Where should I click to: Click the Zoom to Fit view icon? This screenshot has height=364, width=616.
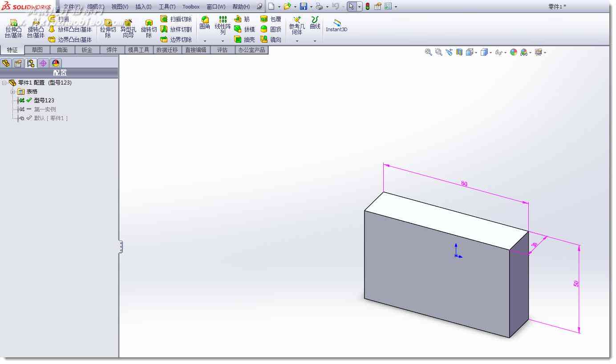click(x=429, y=52)
